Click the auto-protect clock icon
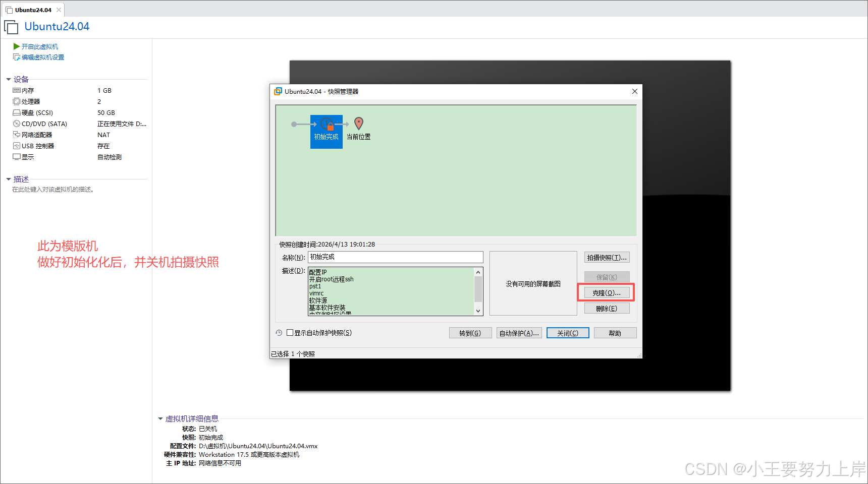Image resolution: width=868 pixels, height=484 pixels. coord(279,333)
